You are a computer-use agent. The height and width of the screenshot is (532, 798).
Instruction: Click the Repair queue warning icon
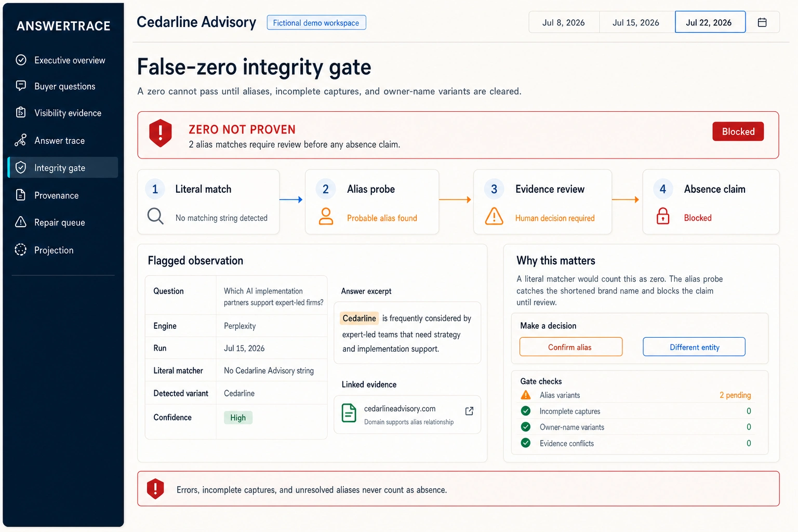(21, 222)
